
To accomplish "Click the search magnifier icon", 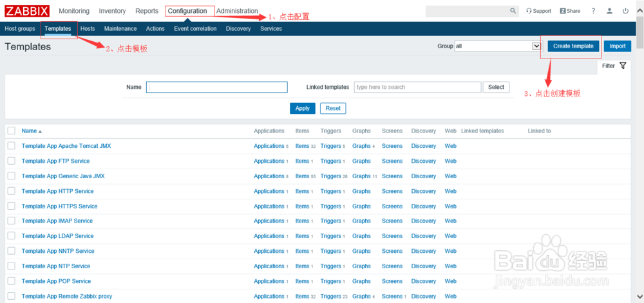I will [513, 11].
